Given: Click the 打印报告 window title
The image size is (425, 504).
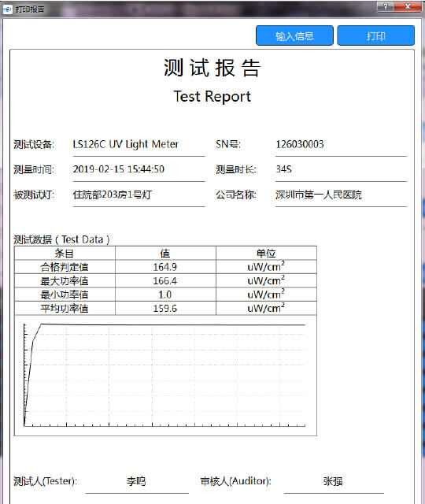Looking at the screenshot, I should click(x=30, y=9).
